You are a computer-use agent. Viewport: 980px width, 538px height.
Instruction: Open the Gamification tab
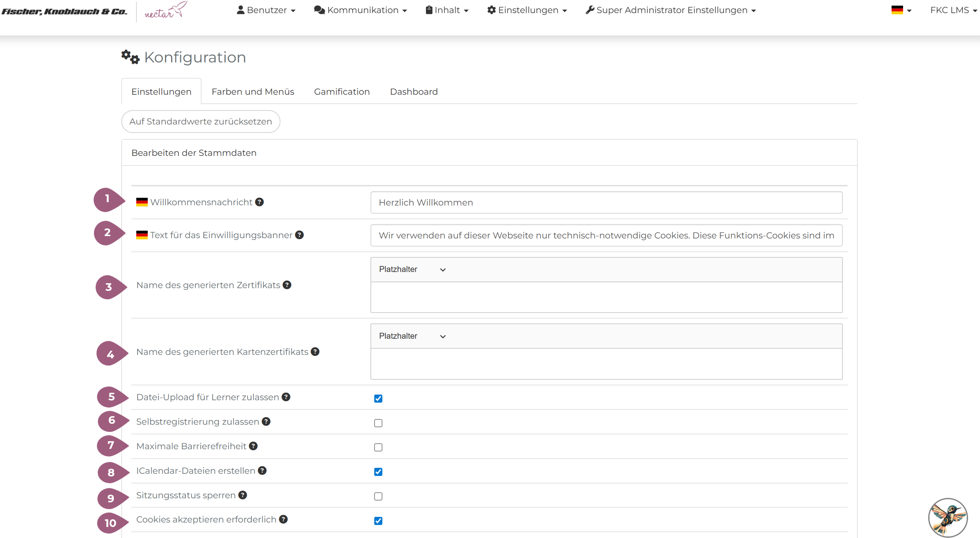point(342,92)
